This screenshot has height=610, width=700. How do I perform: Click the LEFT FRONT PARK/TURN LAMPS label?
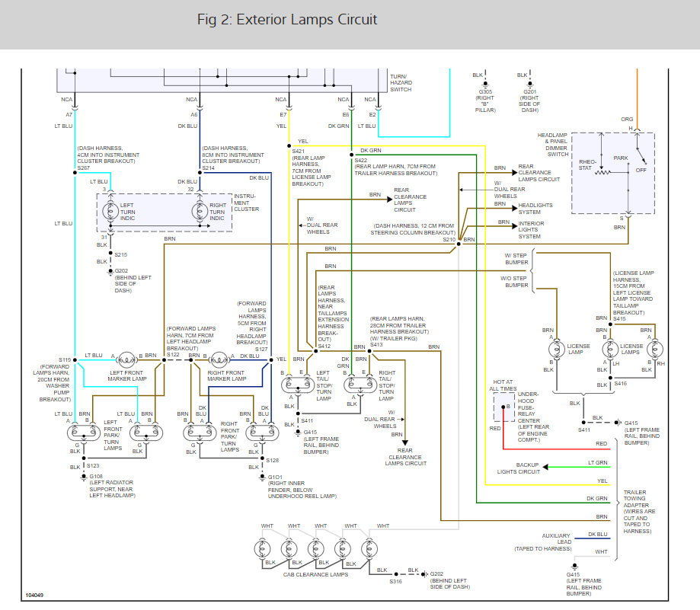(113, 435)
